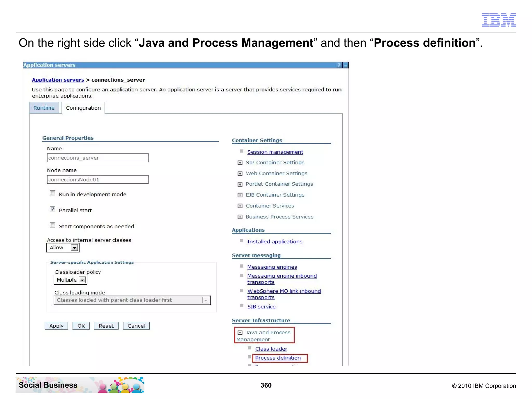Click the Apply button

pyautogui.click(x=56, y=326)
